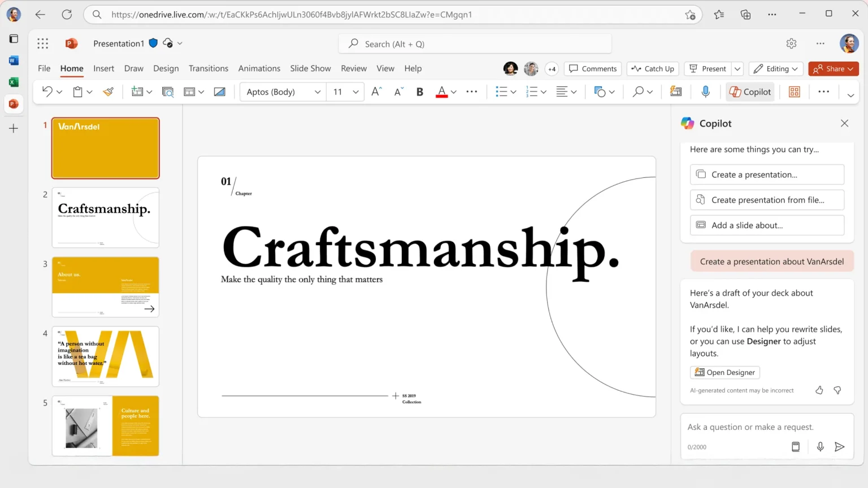Open the file name dropdown chevron
The height and width of the screenshot is (488, 868).
180,43
